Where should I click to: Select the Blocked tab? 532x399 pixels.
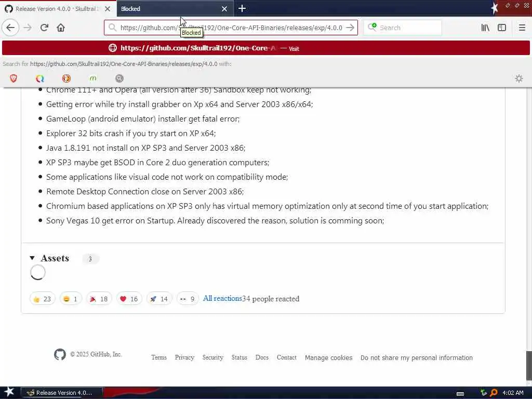(x=175, y=8)
